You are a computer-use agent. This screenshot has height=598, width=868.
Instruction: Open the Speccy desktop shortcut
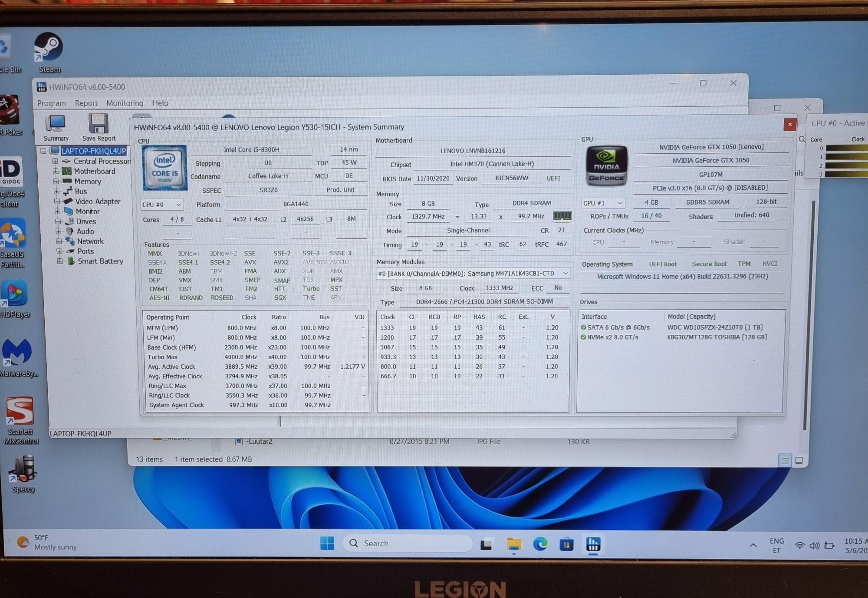tap(23, 474)
